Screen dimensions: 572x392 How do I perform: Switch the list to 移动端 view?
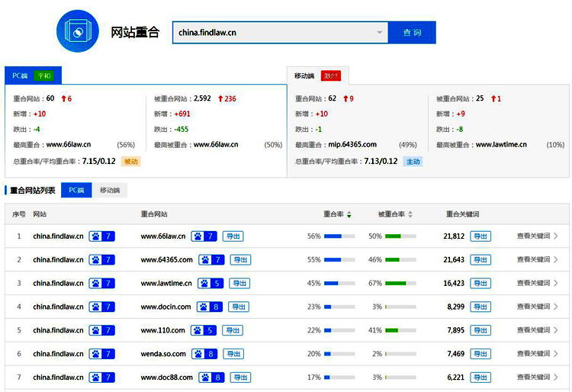pyautogui.click(x=110, y=191)
